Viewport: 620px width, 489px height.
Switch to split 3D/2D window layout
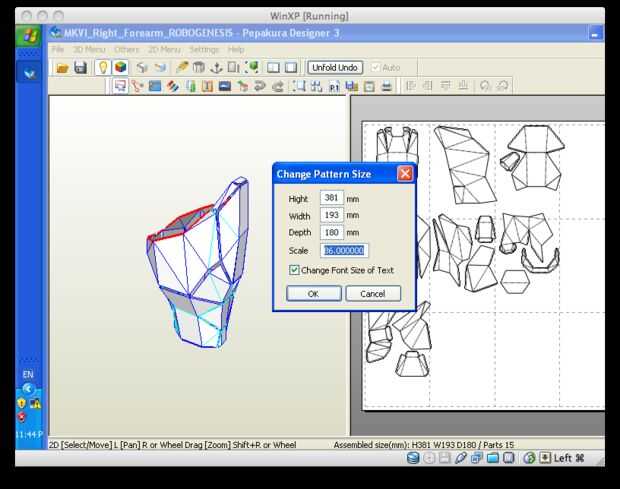(273, 68)
